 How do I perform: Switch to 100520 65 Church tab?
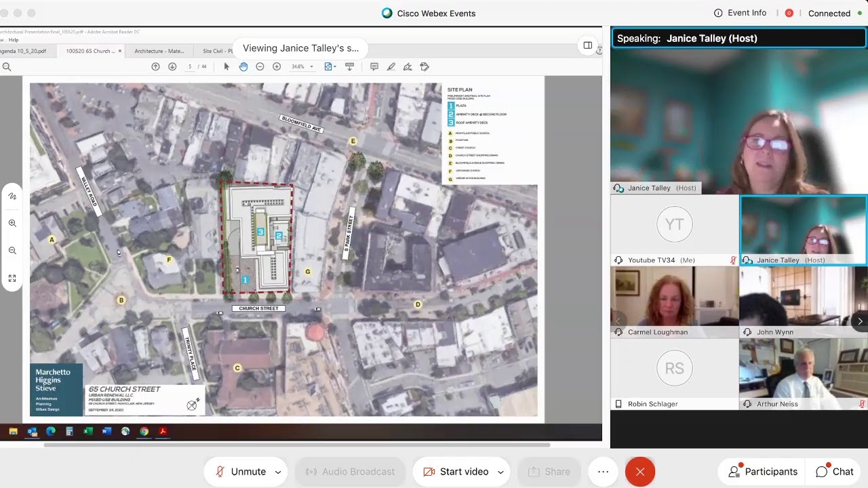pyautogui.click(x=90, y=51)
